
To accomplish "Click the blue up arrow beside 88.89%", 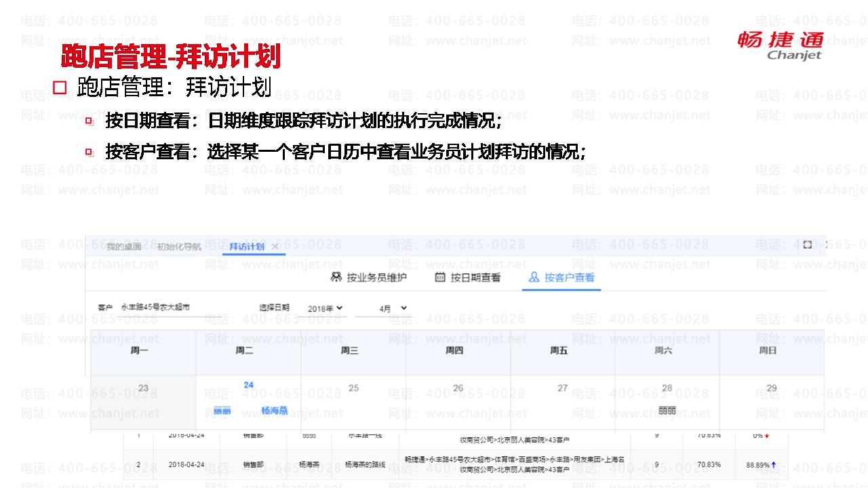I will coord(773,465).
